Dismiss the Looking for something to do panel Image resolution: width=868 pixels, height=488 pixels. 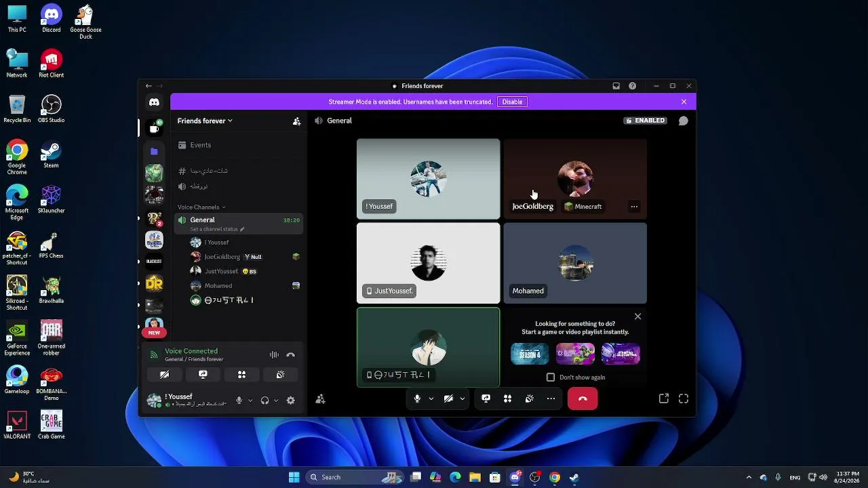point(637,317)
